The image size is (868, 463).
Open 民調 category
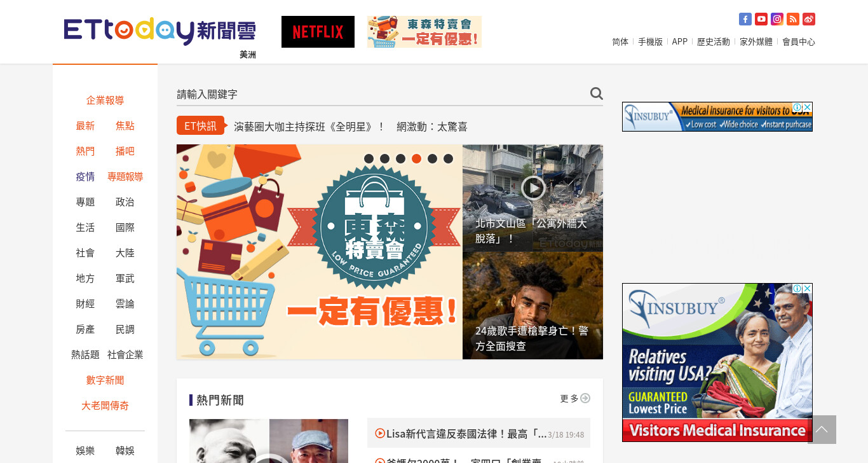[x=125, y=329]
